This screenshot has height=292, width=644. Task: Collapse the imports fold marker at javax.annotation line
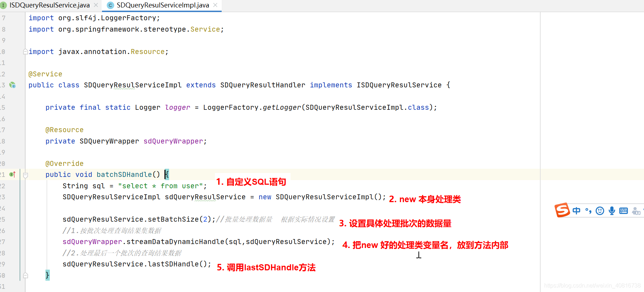coord(25,52)
